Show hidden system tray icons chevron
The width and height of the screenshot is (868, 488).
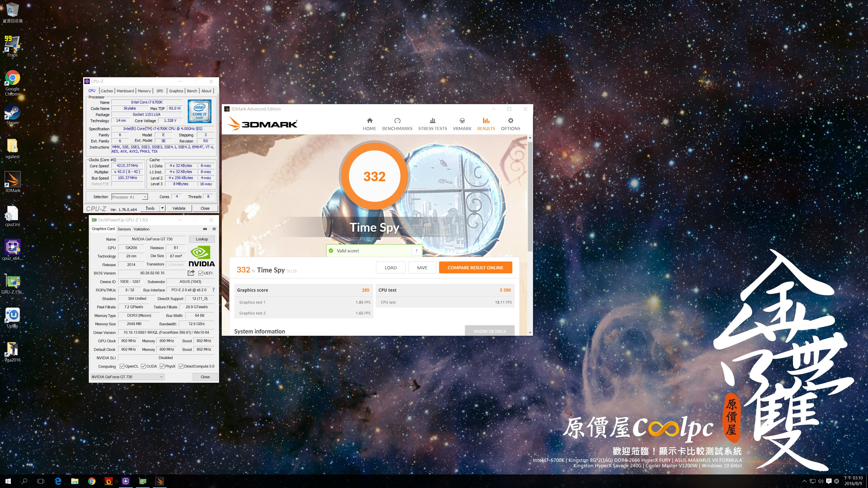tap(804, 481)
